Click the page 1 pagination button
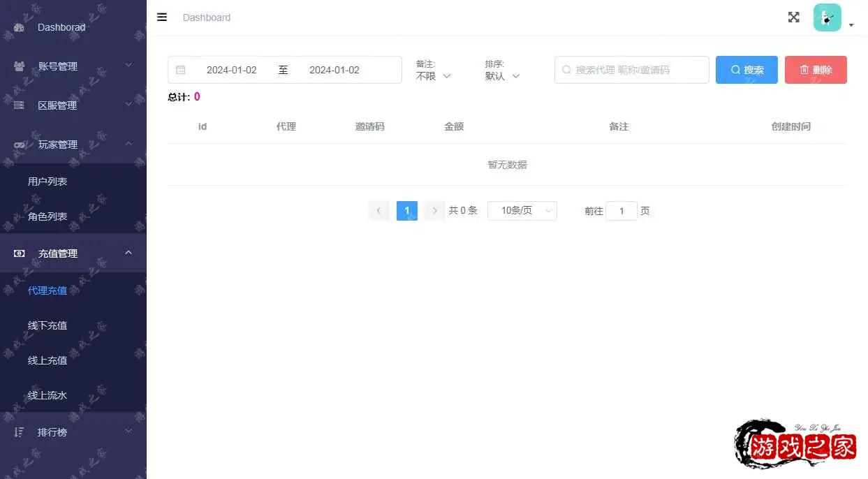This screenshot has height=479, width=868. tap(407, 210)
